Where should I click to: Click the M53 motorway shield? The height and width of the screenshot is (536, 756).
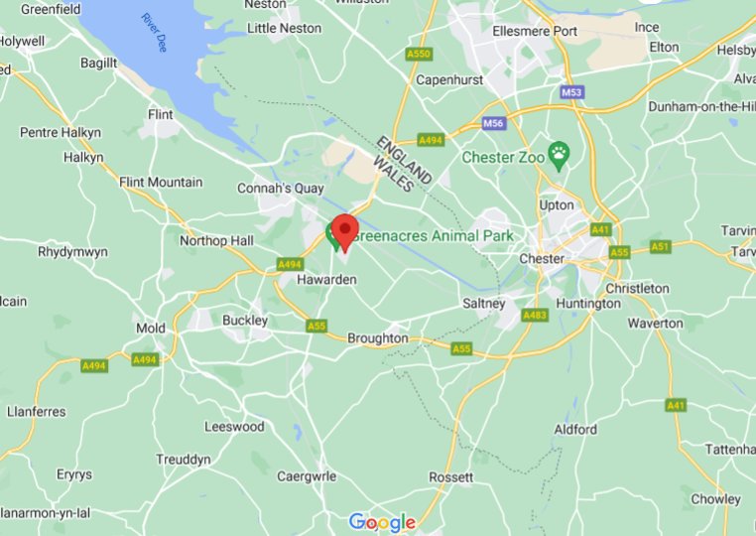[572, 91]
